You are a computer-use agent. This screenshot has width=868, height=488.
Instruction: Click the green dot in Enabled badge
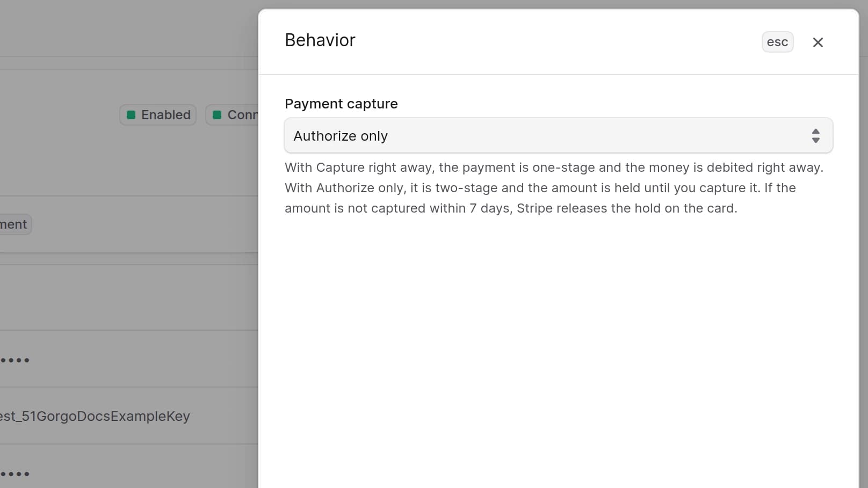click(x=131, y=115)
